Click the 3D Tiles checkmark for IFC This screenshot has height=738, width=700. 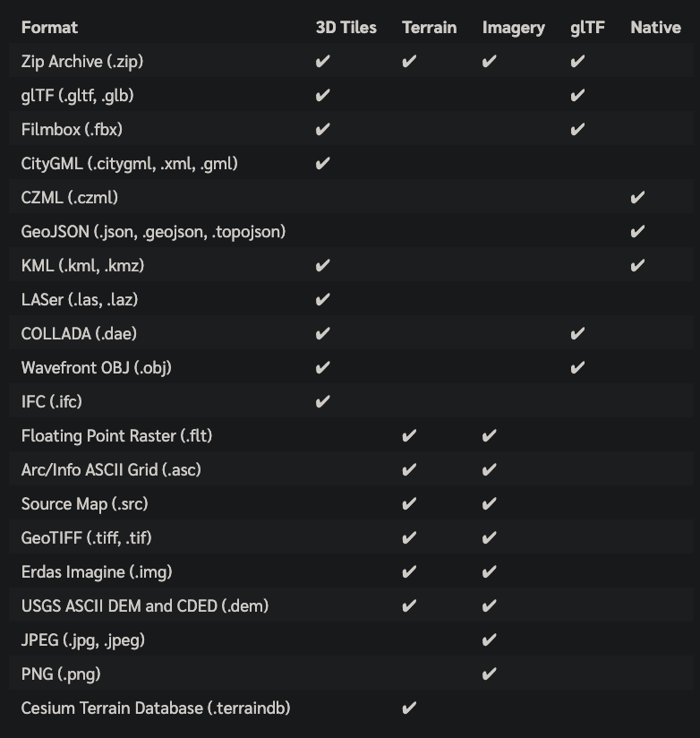323,401
